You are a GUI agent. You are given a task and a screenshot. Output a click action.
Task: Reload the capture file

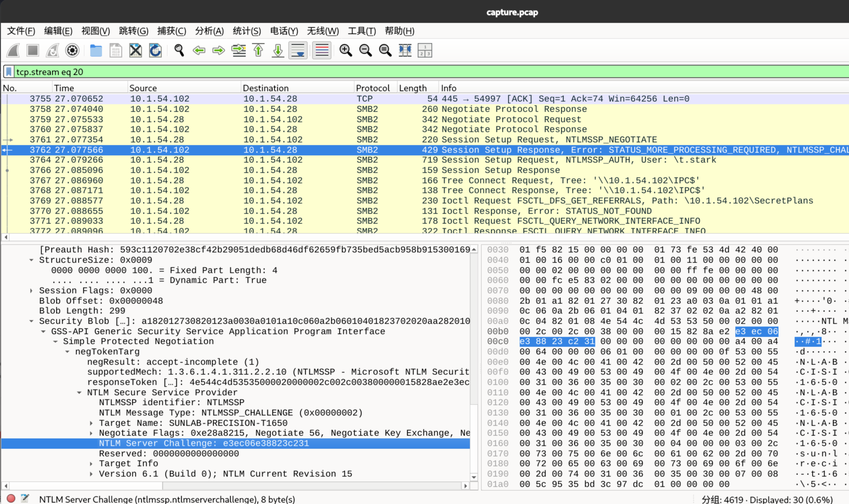point(155,50)
